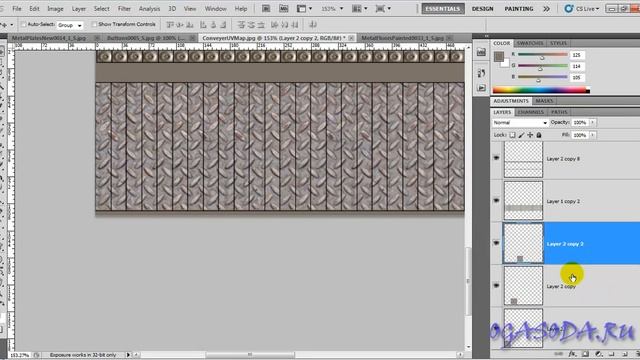Image resolution: width=640 pixels, height=360 pixels.
Task: Open the Auto-Select Group dropdown
Action: click(70, 25)
